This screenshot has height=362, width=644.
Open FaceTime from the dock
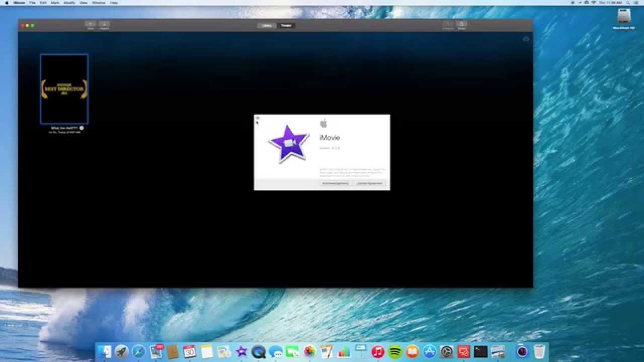coord(292,351)
